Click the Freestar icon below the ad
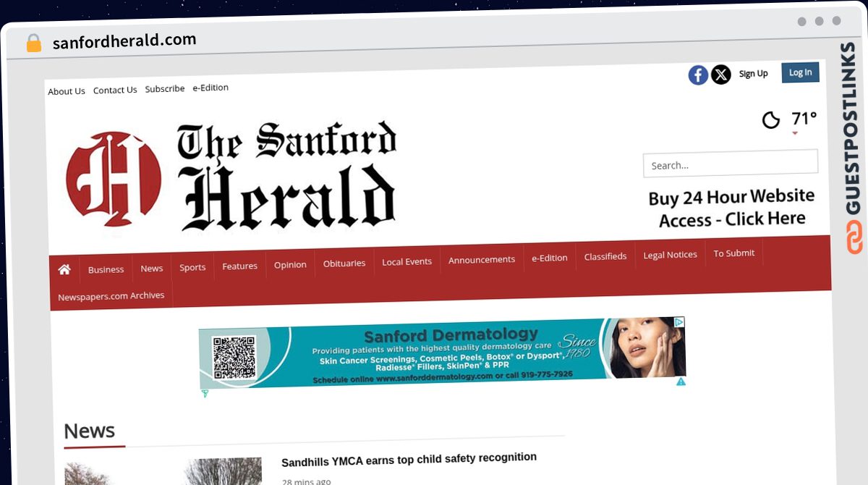 tap(205, 393)
